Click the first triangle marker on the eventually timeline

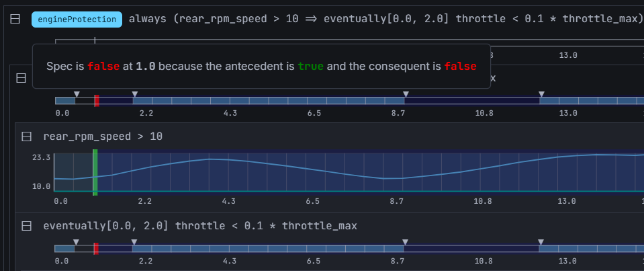tap(76, 242)
